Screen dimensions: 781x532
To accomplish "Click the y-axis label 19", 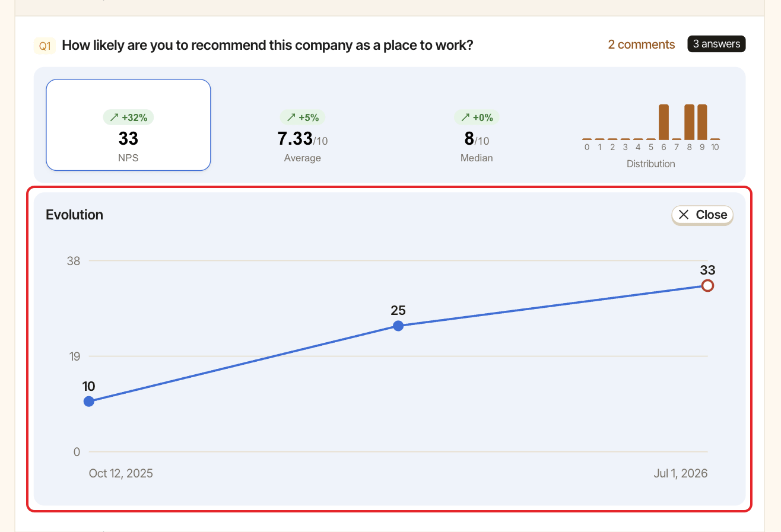I will pyautogui.click(x=74, y=356).
